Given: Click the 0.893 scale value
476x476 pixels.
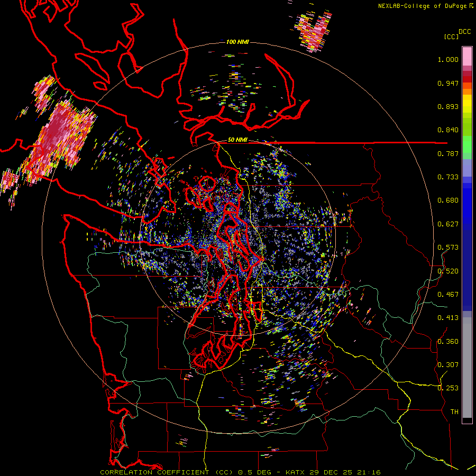Looking at the screenshot, I should click(x=448, y=106).
